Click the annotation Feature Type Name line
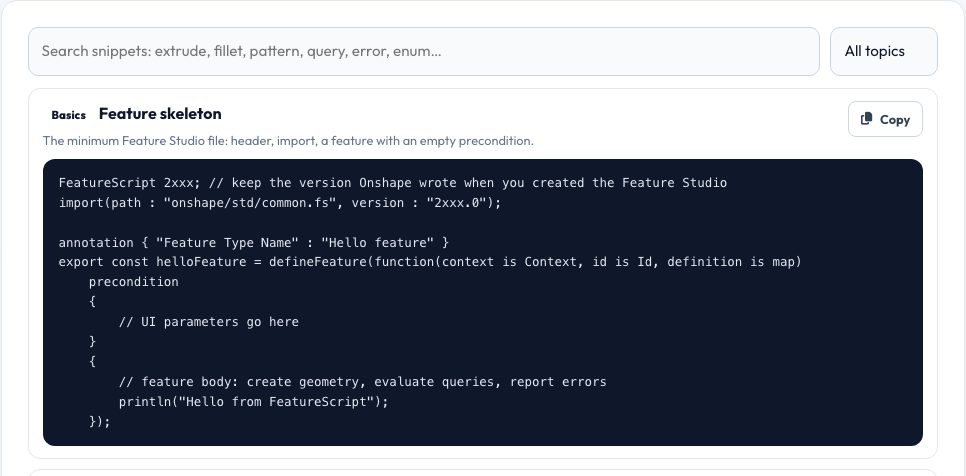The height and width of the screenshot is (476, 966). (254, 243)
